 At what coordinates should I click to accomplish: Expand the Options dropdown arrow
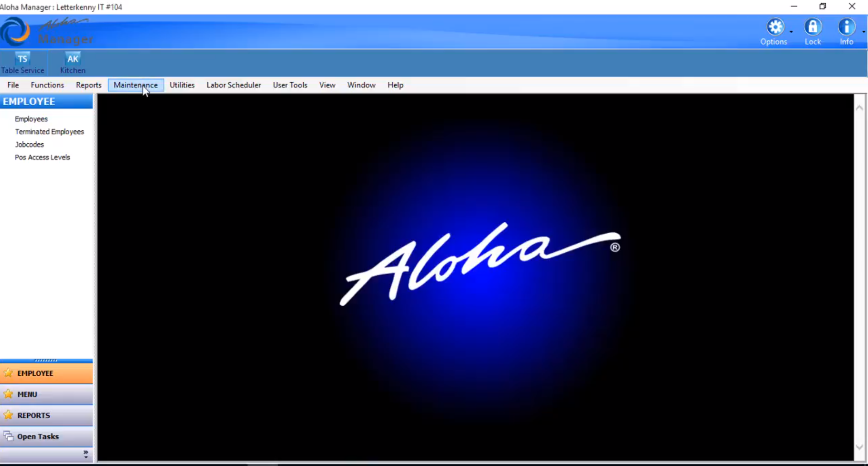[791, 31]
